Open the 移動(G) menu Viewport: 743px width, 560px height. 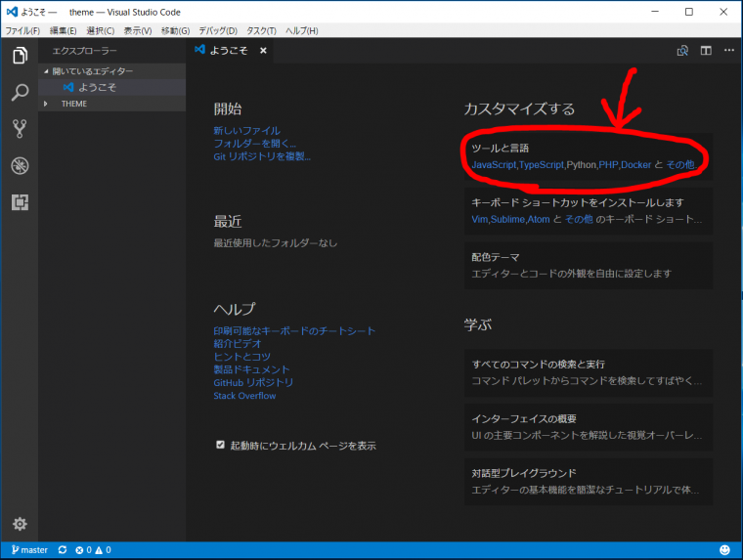(x=175, y=31)
